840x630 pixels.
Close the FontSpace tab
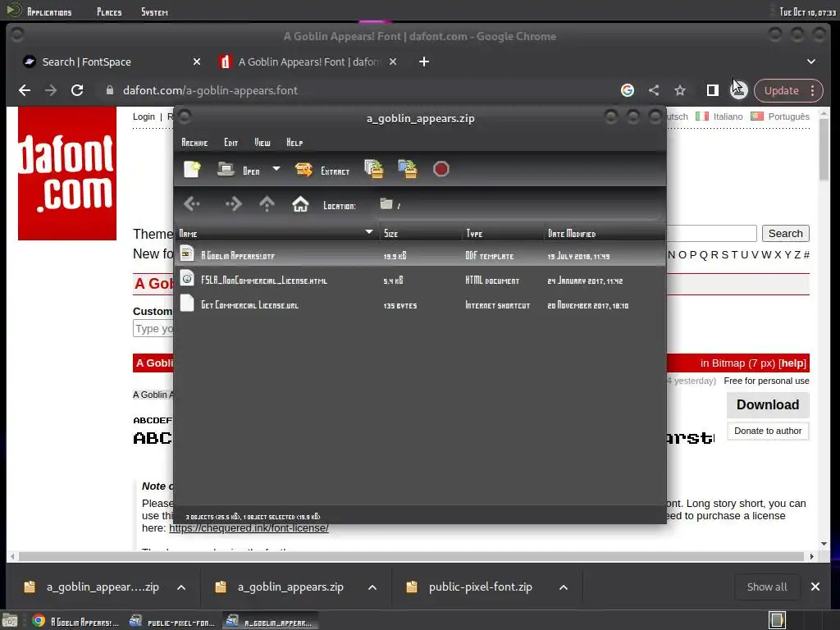(197, 62)
